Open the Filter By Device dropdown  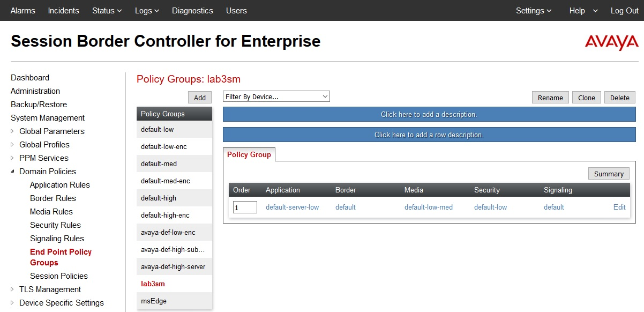[x=276, y=96]
